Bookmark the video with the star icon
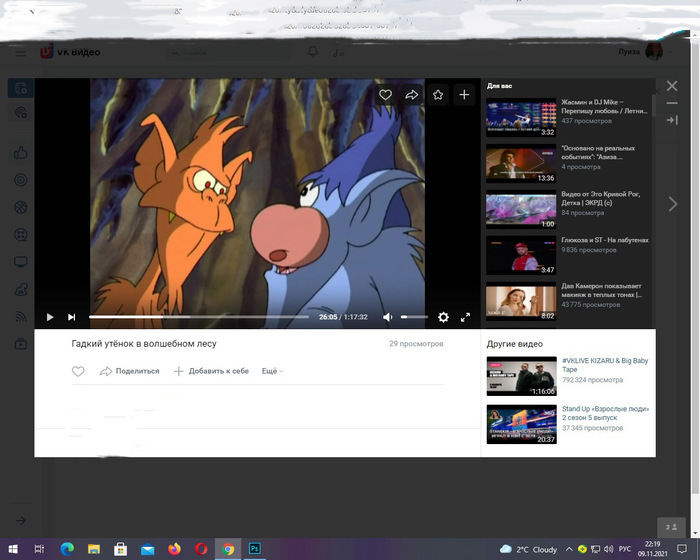Viewport: 700px width, 560px height. (x=438, y=95)
